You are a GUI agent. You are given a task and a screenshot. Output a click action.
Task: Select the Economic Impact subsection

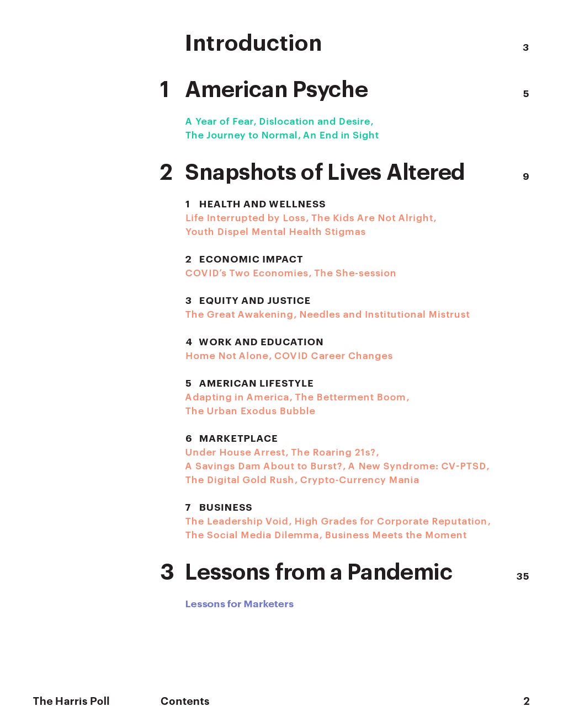click(251, 259)
